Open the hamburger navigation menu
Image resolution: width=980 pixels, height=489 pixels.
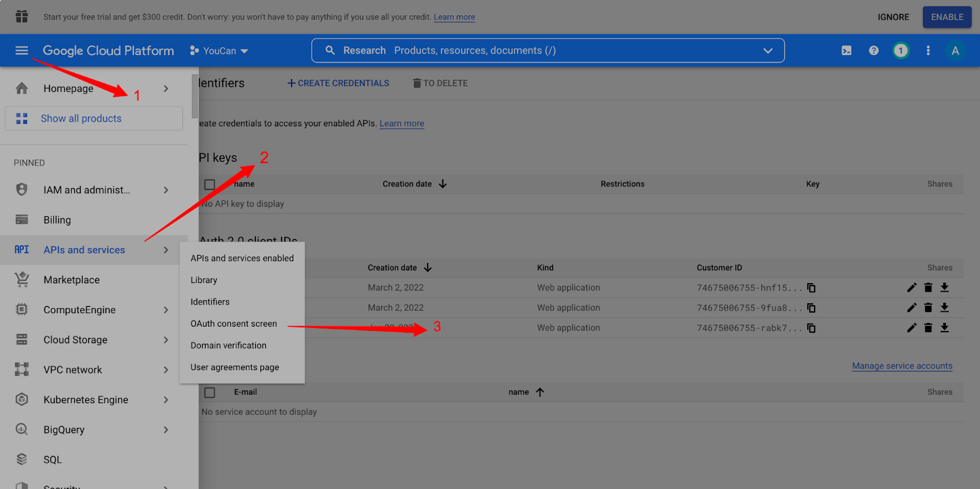click(21, 51)
